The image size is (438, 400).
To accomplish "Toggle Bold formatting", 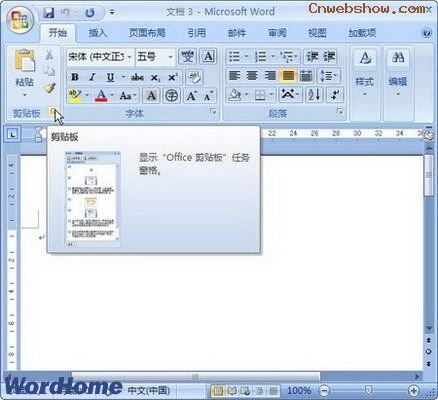I will (x=75, y=77).
